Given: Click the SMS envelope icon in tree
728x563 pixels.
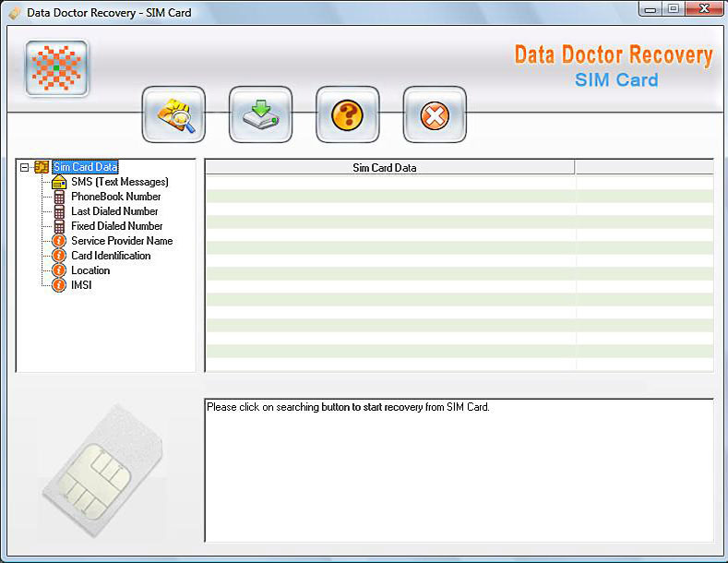Looking at the screenshot, I should (59, 182).
